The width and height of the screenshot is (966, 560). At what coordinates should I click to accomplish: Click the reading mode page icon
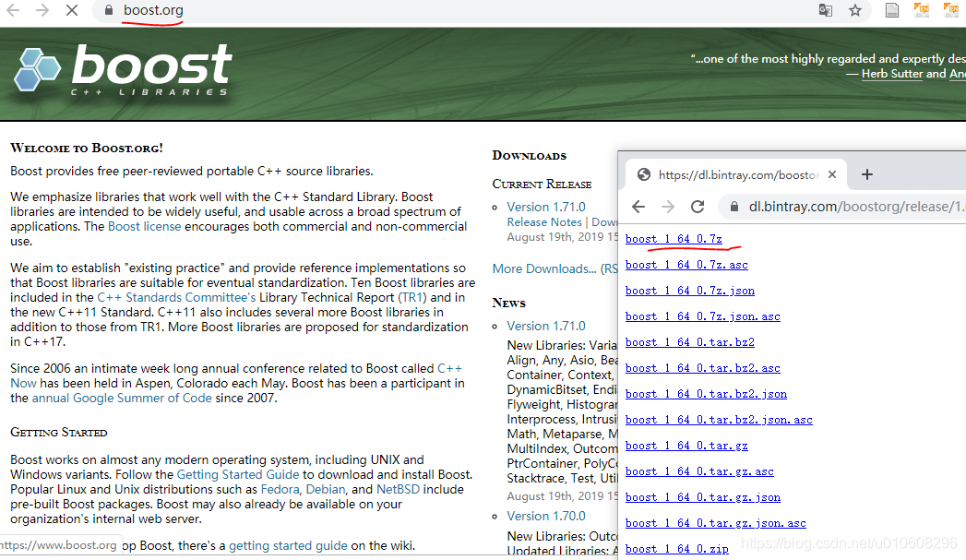click(x=890, y=9)
